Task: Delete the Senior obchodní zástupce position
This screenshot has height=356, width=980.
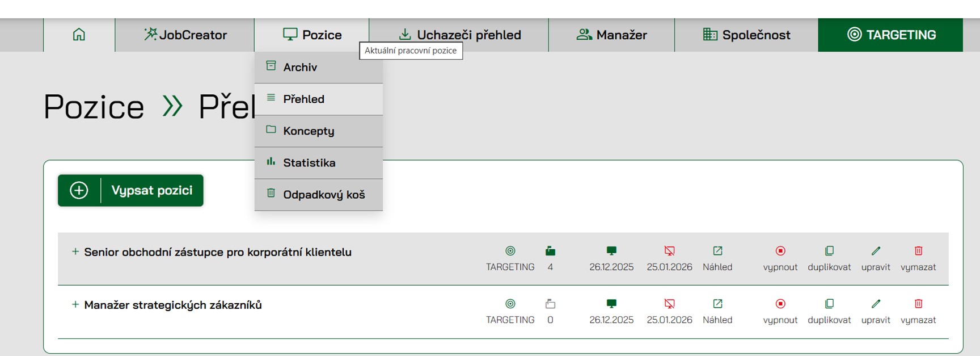Action: [918, 251]
